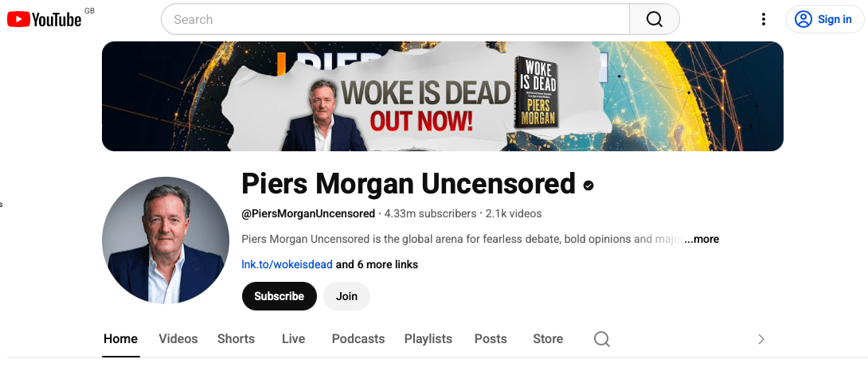This screenshot has height=367, width=868.
Task: Submit search with magnifying glass button
Action: [655, 19]
